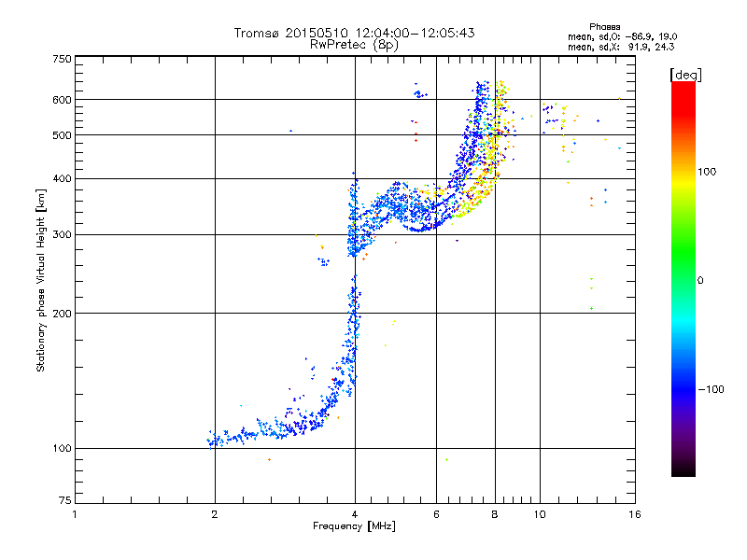Click the 'RwPretec (8p)' subtitle

tap(354, 45)
